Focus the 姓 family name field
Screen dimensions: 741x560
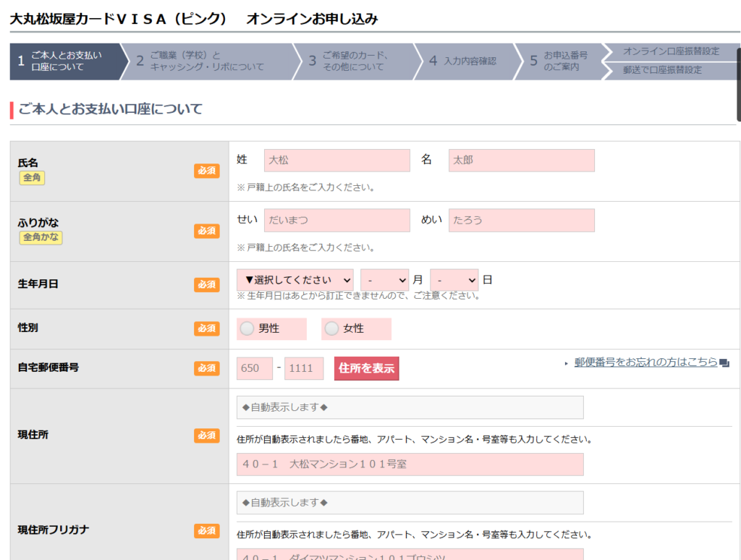[337, 160]
